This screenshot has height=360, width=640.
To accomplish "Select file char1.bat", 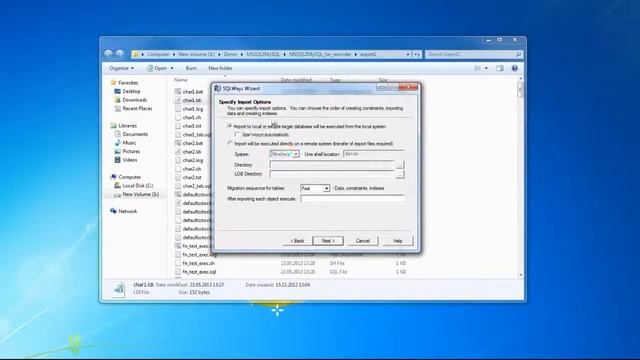I will 192,91.
